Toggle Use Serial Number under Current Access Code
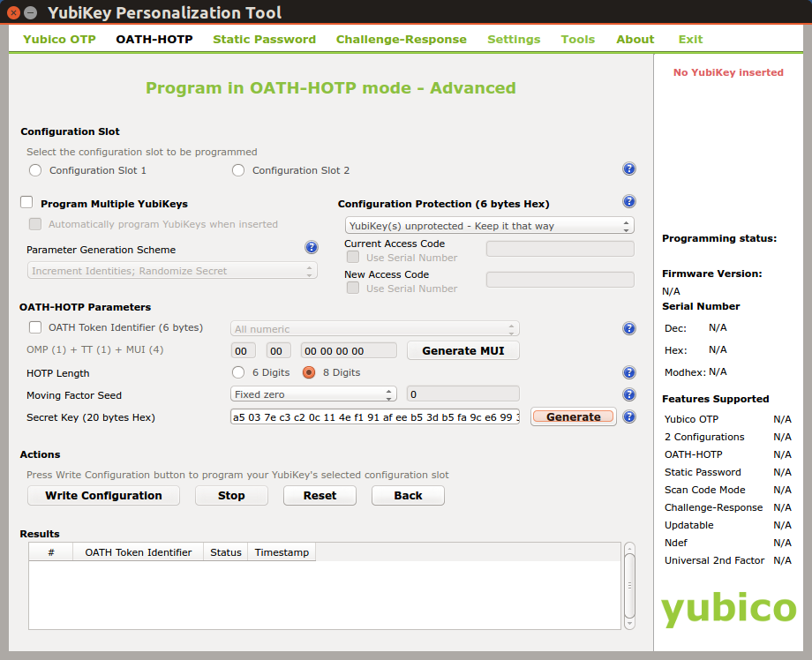Image resolution: width=812 pixels, height=660 pixels. tap(353, 257)
